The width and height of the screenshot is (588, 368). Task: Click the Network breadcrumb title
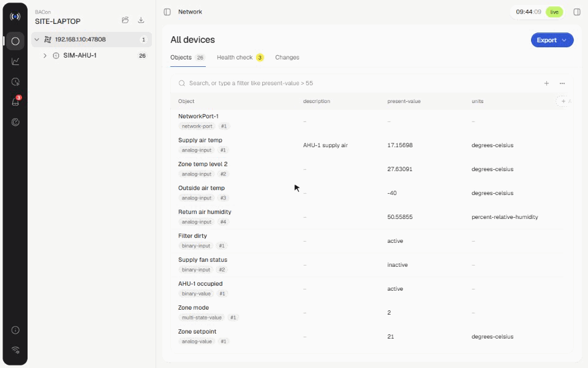pyautogui.click(x=190, y=12)
